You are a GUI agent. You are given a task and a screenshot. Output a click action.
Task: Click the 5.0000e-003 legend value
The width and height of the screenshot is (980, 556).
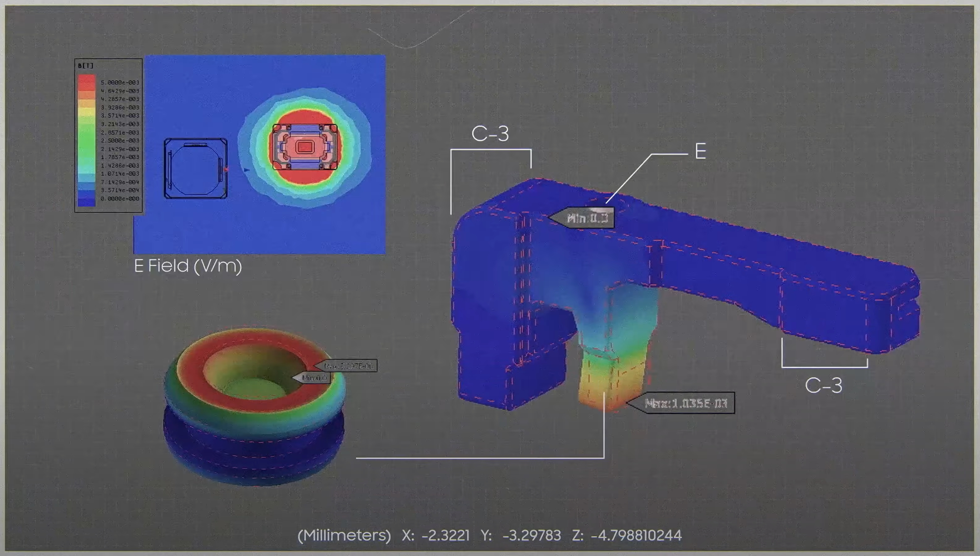(120, 83)
